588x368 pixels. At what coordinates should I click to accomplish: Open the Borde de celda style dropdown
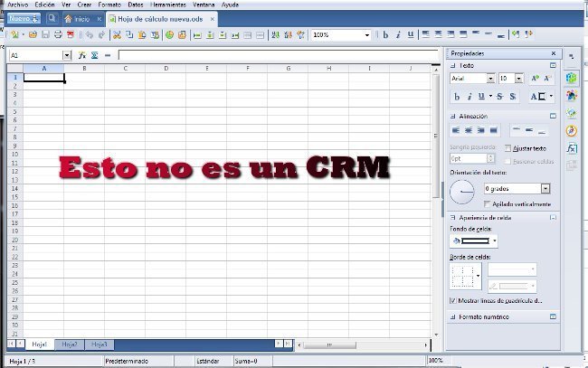pos(479,276)
